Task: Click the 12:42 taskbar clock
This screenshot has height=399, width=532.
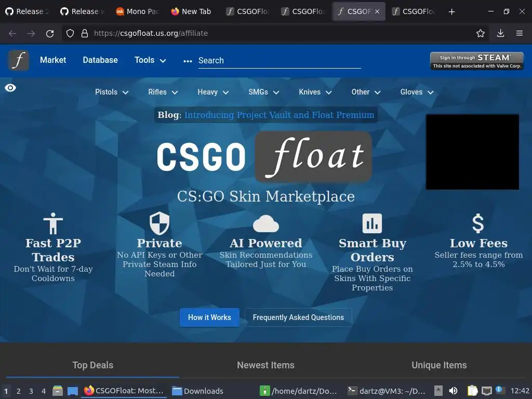Action: click(520, 391)
